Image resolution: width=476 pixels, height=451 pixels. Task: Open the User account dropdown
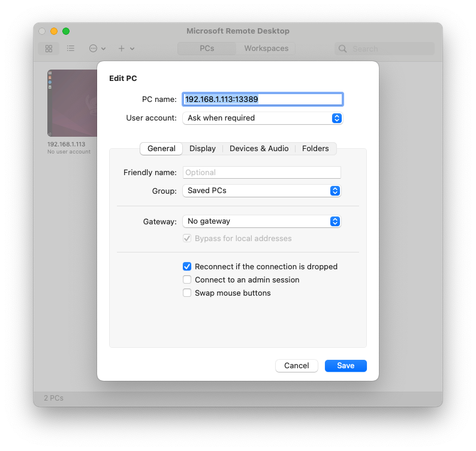tap(263, 118)
